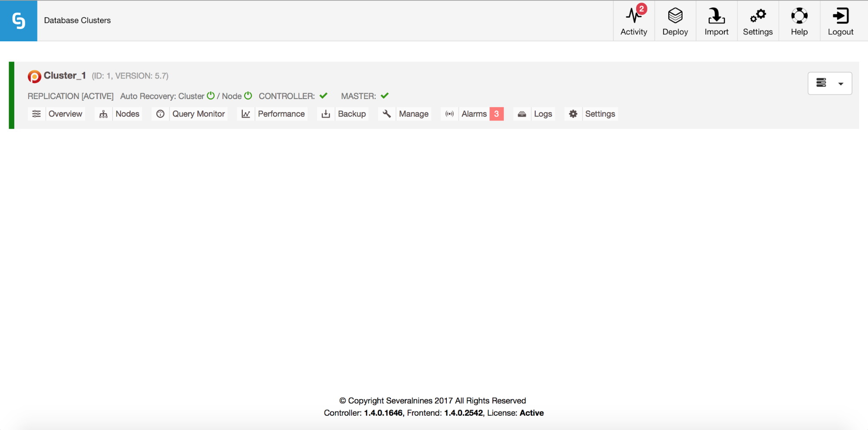Click the Logout arrow icon
The width and height of the screenshot is (868, 430).
tap(841, 16)
